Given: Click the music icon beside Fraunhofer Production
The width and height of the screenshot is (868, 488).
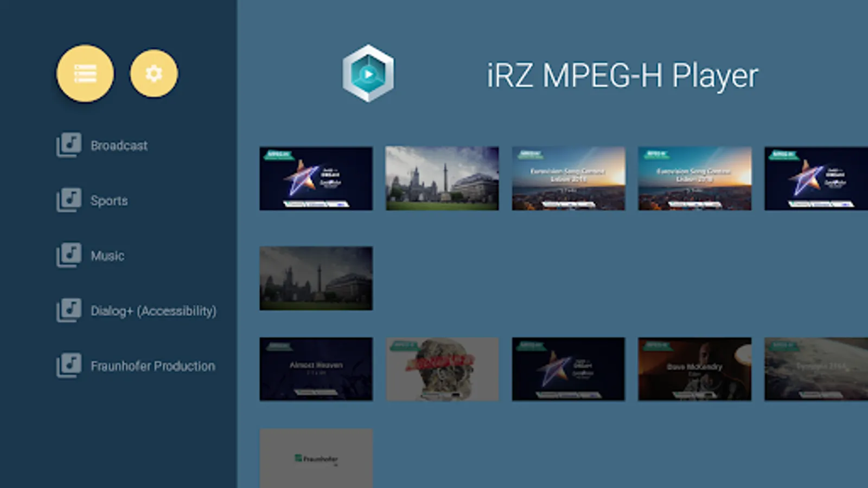Looking at the screenshot, I should 69,366.
